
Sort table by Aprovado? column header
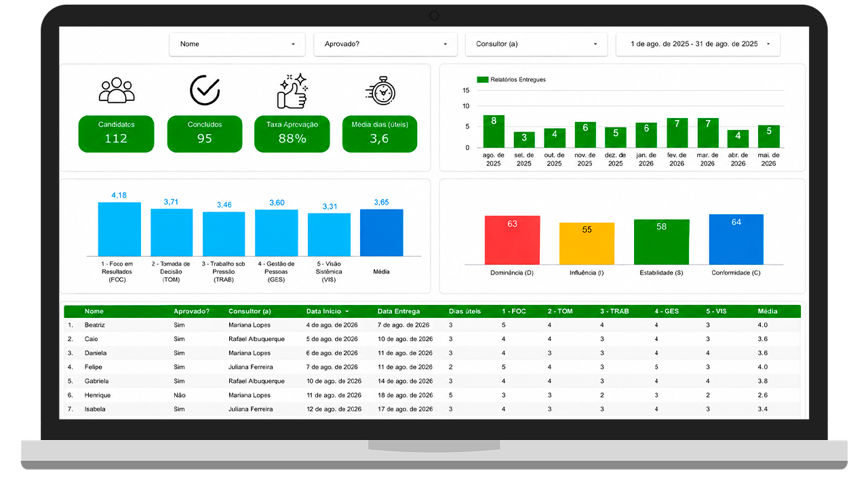pyautogui.click(x=192, y=312)
